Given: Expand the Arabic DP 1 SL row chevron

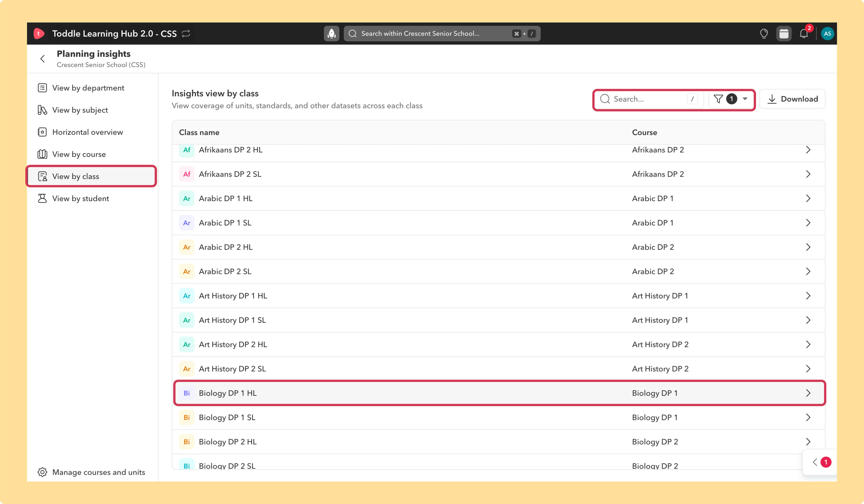Looking at the screenshot, I should (x=808, y=223).
